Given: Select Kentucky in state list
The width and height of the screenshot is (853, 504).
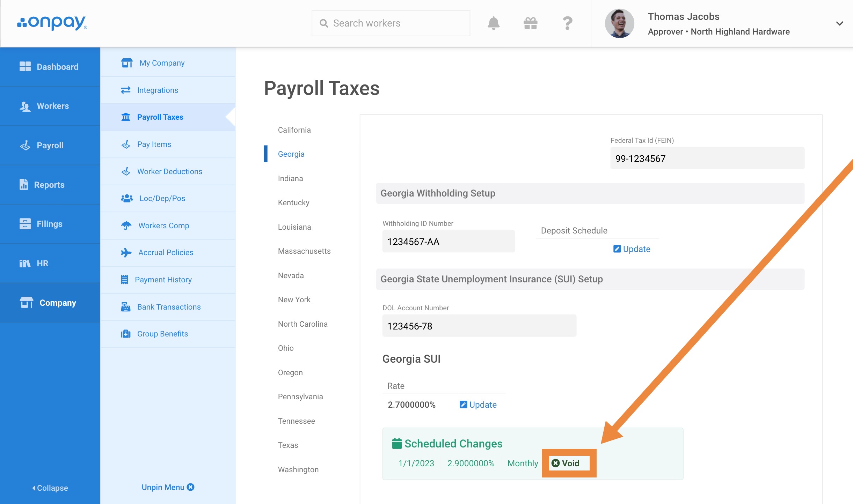Looking at the screenshot, I should 294,202.
